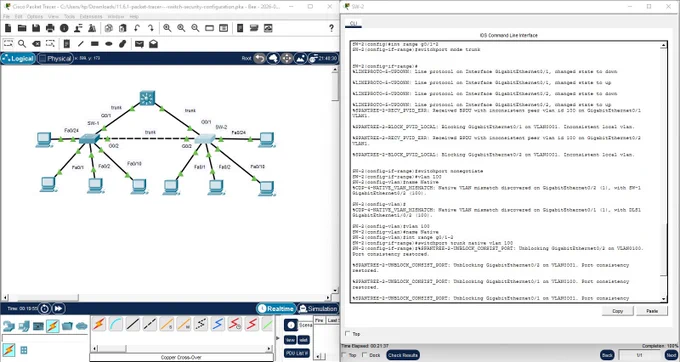
Task: Switch to Simulation mode
Action: coord(318,309)
